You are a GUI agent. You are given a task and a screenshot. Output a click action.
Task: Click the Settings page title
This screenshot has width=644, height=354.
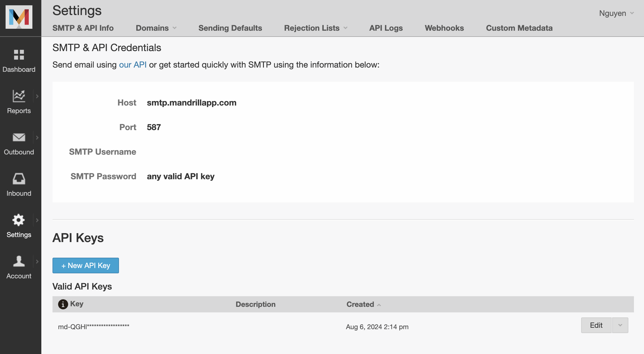click(x=77, y=11)
